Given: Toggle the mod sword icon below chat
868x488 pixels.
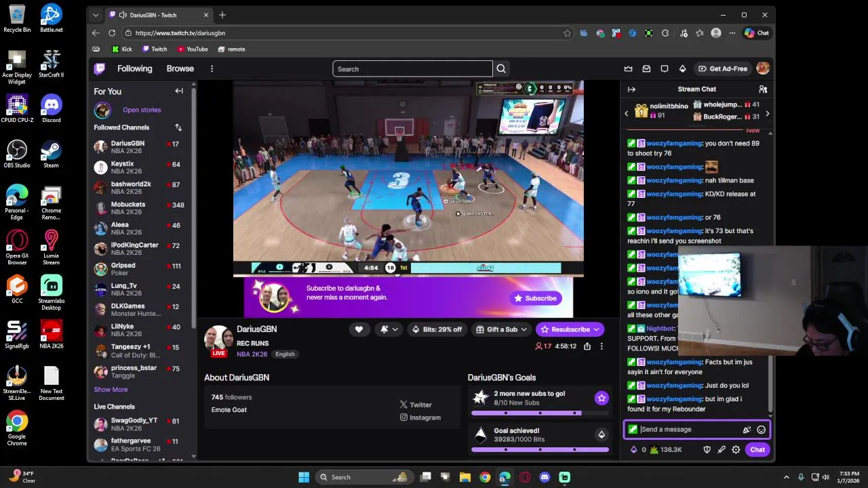Looking at the screenshot, I should tap(722, 449).
